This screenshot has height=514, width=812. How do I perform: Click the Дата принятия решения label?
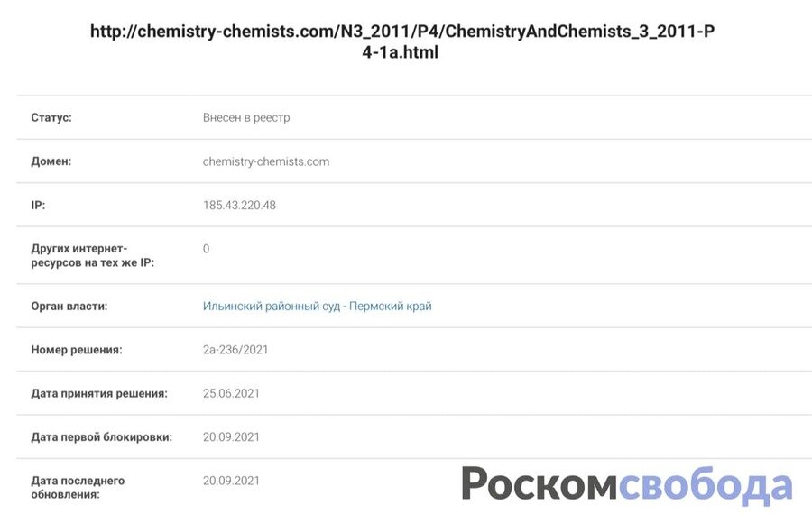pyautogui.click(x=99, y=393)
